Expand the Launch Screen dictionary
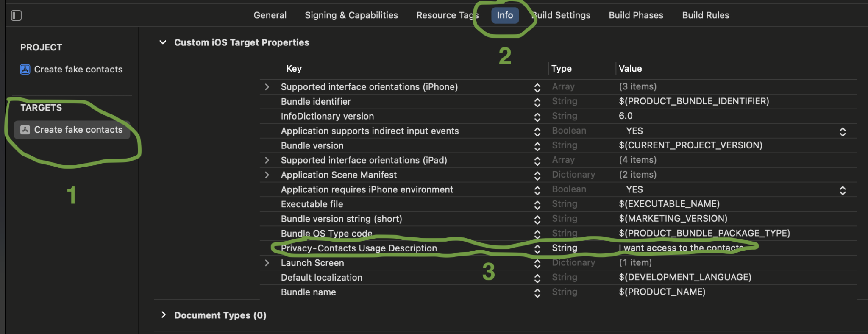 pos(267,263)
